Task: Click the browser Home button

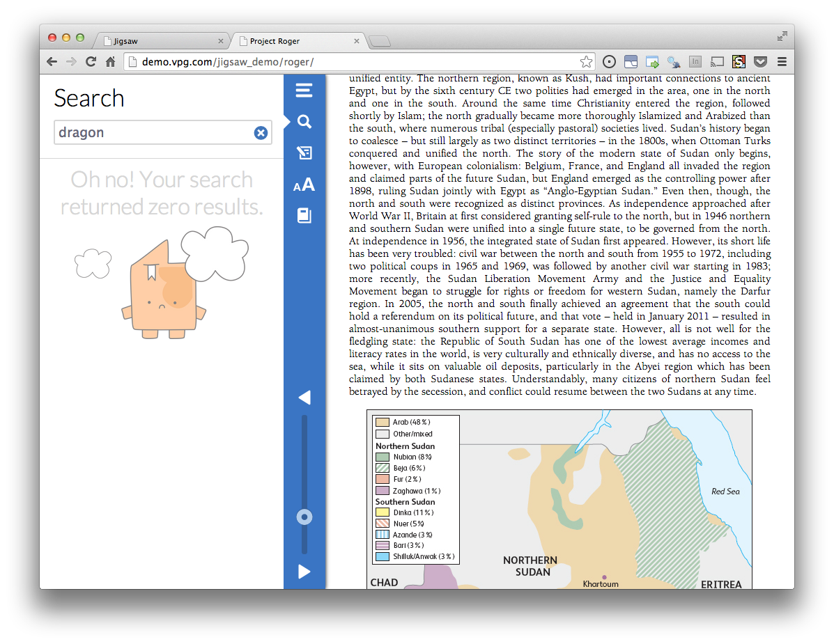Action: click(110, 62)
